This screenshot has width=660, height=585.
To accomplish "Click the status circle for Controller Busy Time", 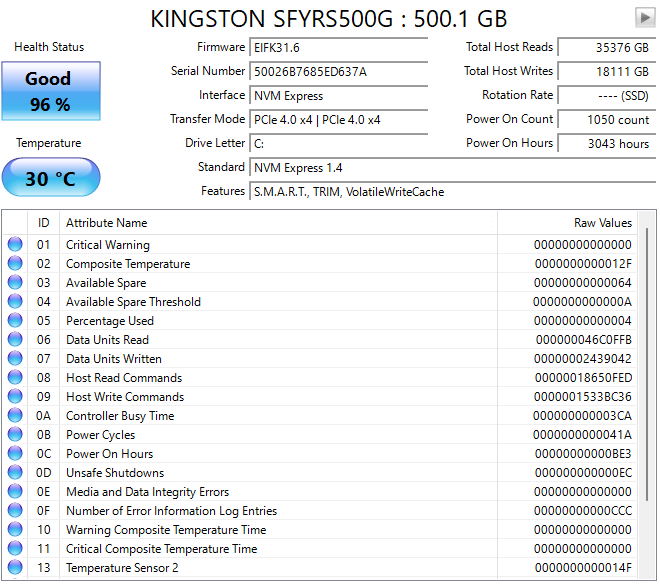I will click(x=15, y=415).
